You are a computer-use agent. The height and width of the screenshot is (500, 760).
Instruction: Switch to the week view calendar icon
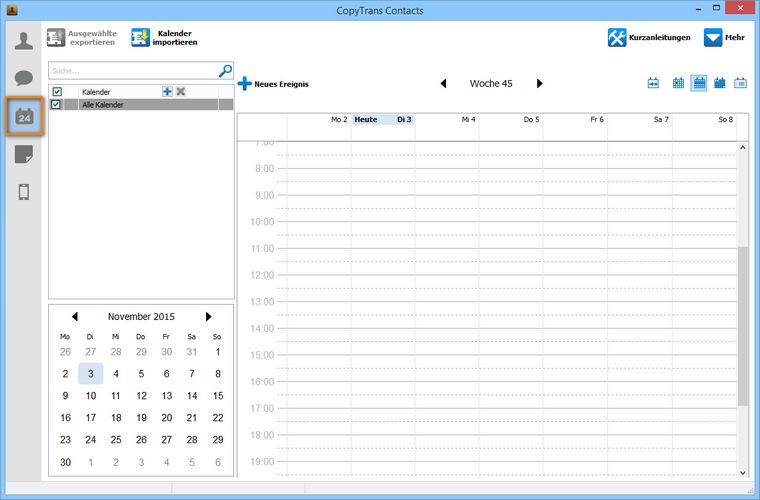tap(698, 83)
